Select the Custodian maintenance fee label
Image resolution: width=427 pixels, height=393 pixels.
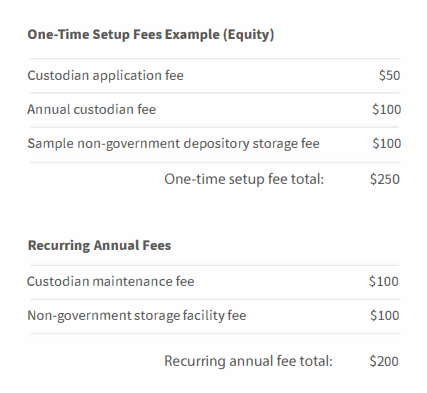point(110,282)
